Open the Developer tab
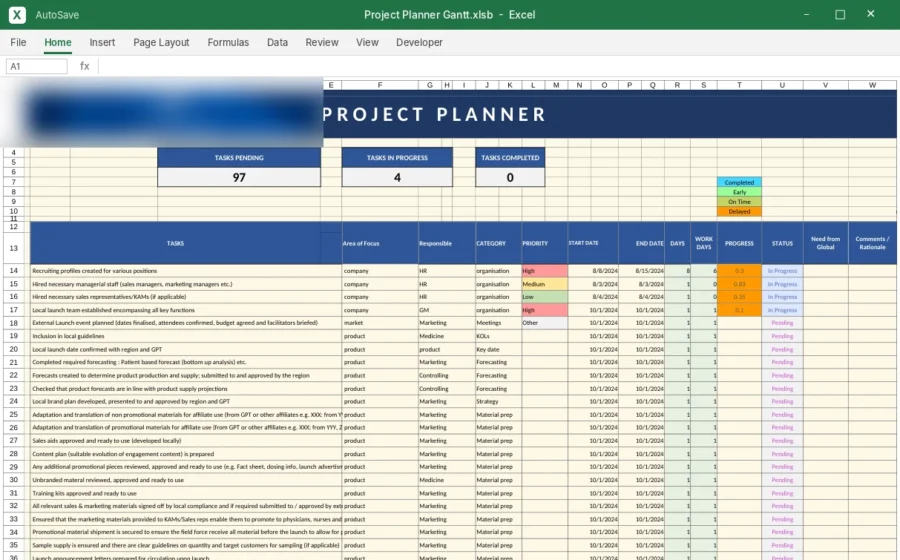Image resolution: width=900 pixels, height=560 pixels. 420,42
